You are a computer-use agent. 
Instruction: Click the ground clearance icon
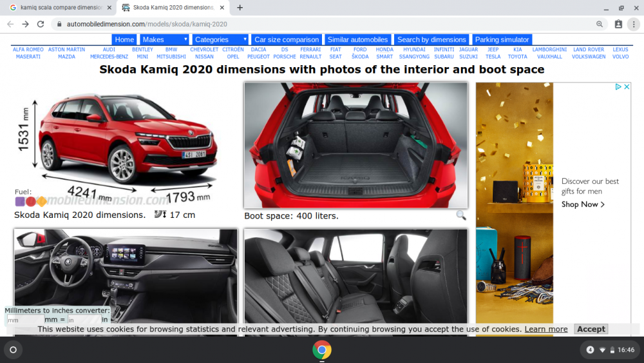[160, 214]
